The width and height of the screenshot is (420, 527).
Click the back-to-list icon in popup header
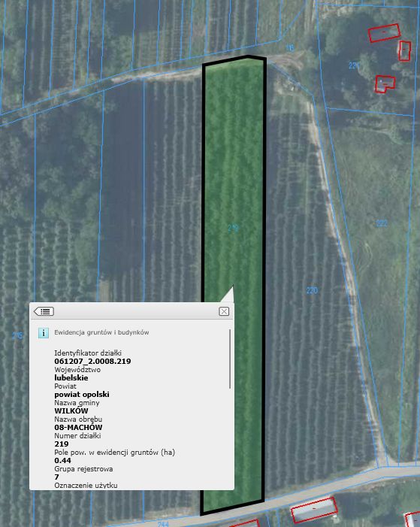[44, 311]
